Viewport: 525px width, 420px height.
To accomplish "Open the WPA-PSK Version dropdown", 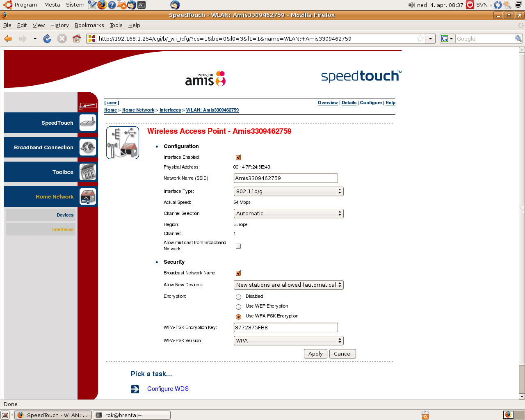I will [288, 341].
